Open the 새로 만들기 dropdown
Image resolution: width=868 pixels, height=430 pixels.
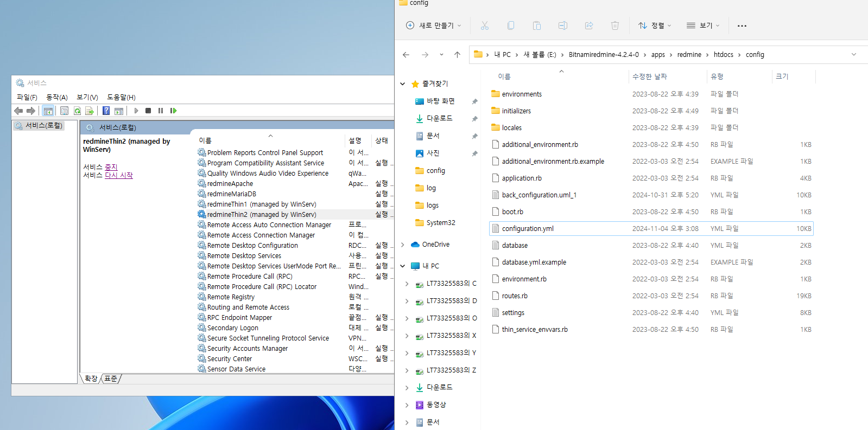(x=433, y=25)
